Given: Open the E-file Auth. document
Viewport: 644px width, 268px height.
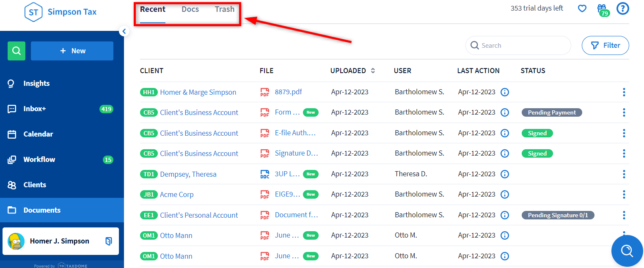Looking at the screenshot, I should (x=295, y=133).
